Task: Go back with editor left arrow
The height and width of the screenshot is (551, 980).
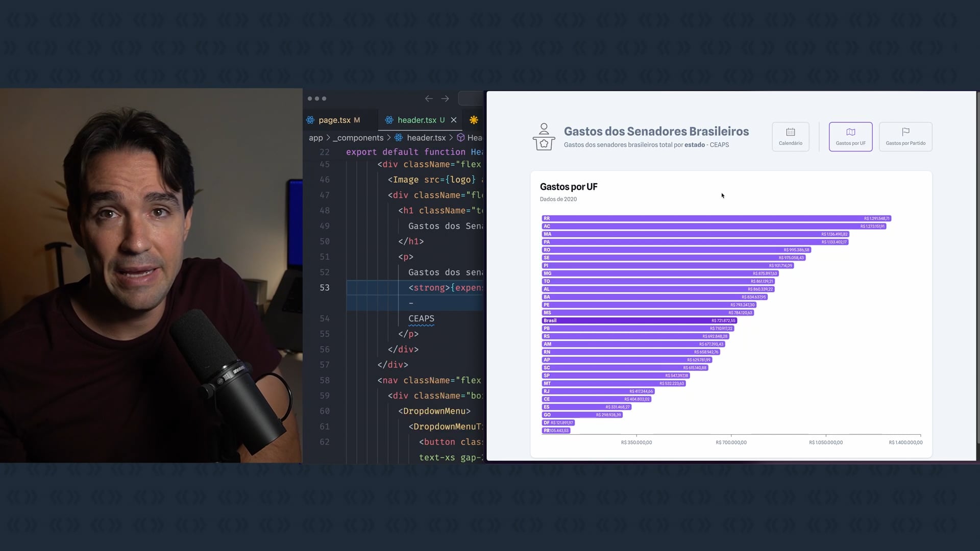Action: tap(429, 98)
